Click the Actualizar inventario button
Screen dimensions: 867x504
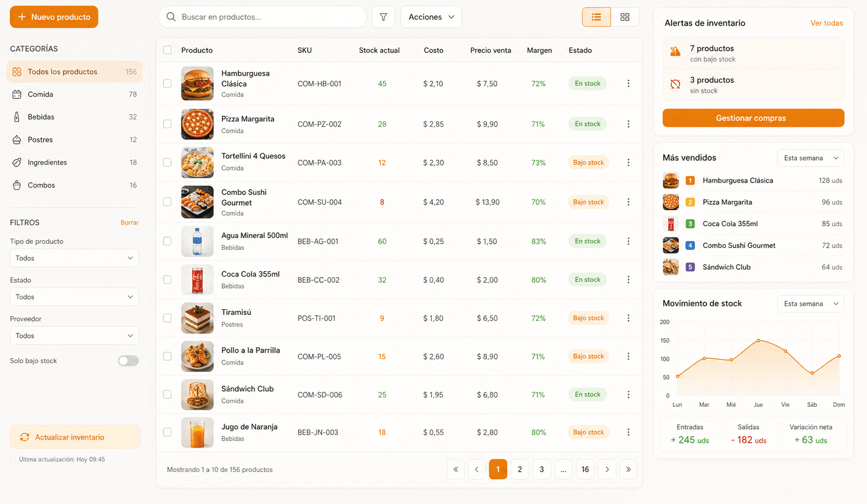click(x=75, y=437)
